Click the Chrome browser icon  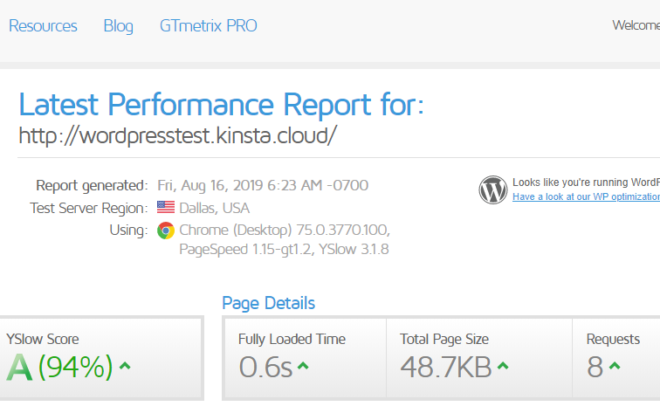[x=166, y=230]
